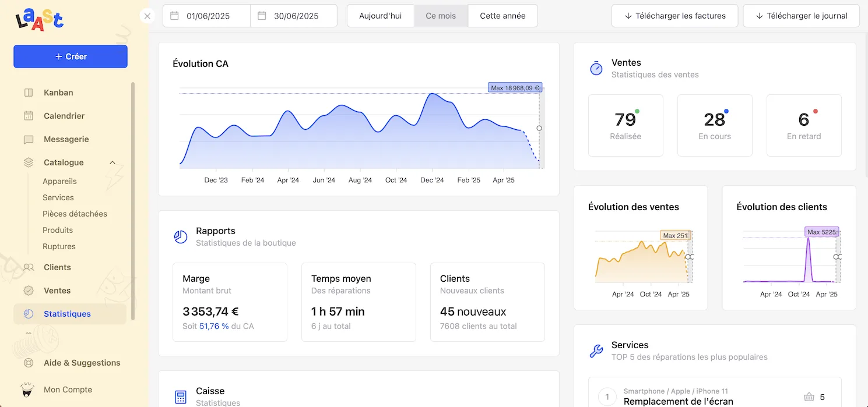The image size is (868, 407).
Task: Go to the Ruptures submenu item
Action: tap(59, 246)
